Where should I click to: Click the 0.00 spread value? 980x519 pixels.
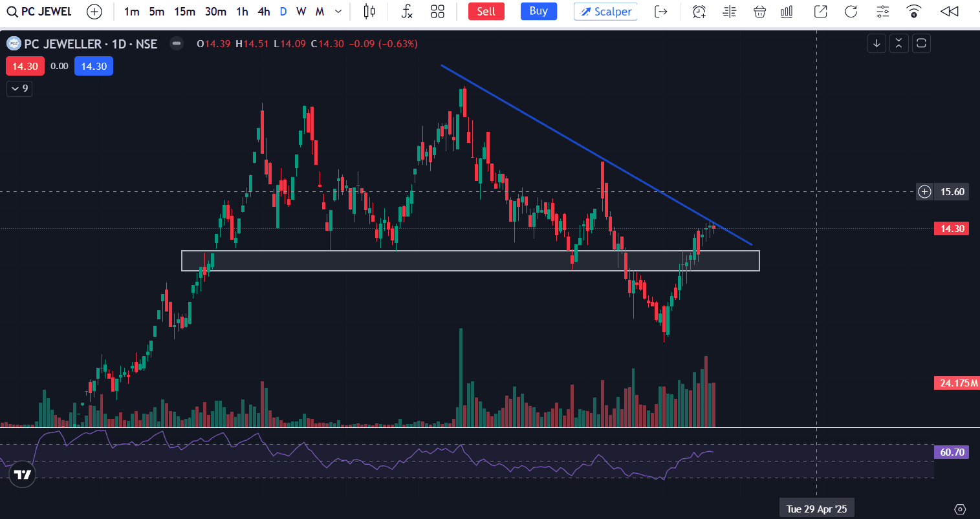point(60,67)
